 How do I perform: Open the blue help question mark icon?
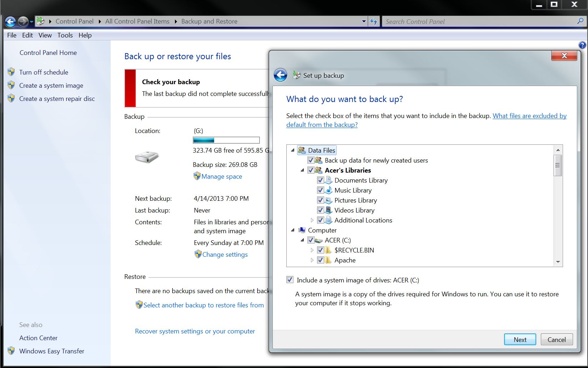pyautogui.click(x=582, y=45)
